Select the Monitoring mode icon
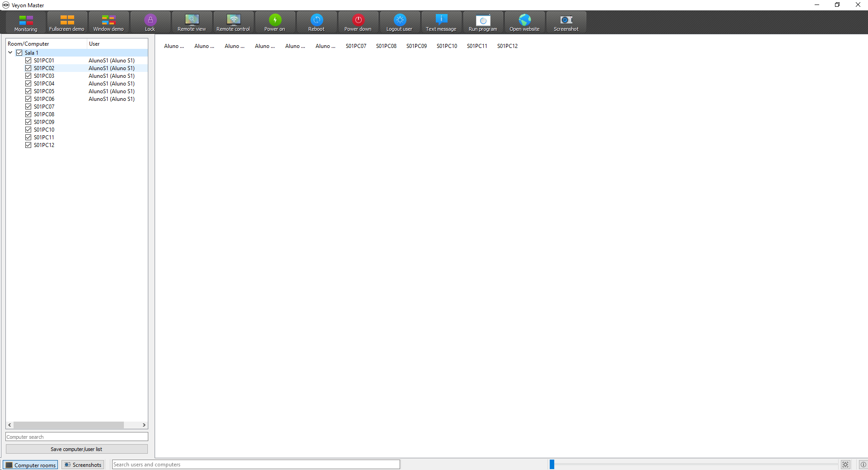 coord(26,22)
